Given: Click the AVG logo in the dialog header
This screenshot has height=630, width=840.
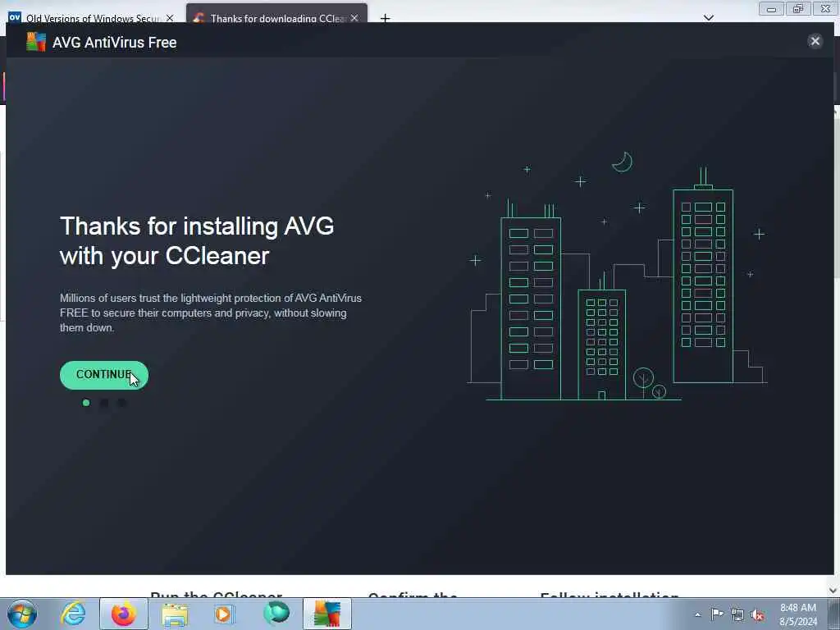Looking at the screenshot, I should click(36, 42).
